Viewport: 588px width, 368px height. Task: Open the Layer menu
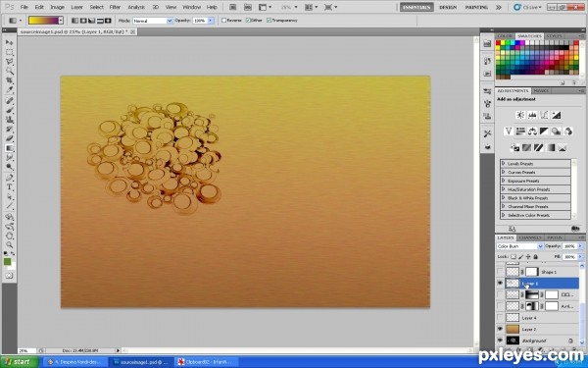click(x=76, y=7)
